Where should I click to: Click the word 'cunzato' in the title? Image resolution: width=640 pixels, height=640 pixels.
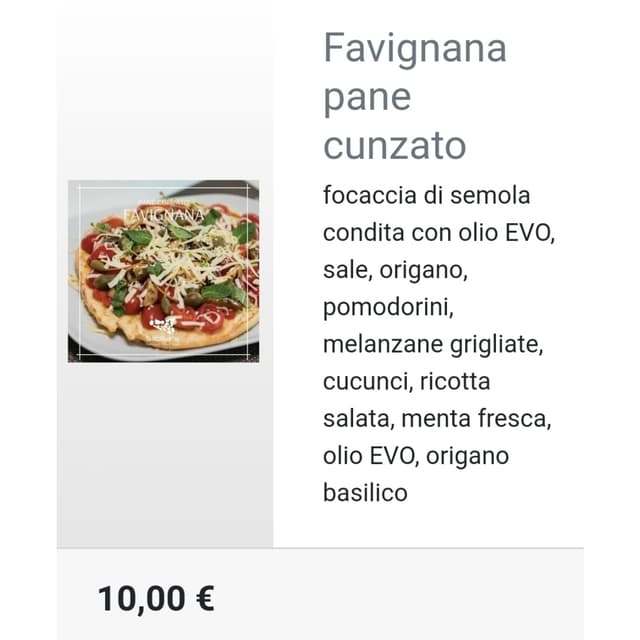[x=394, y=146]
